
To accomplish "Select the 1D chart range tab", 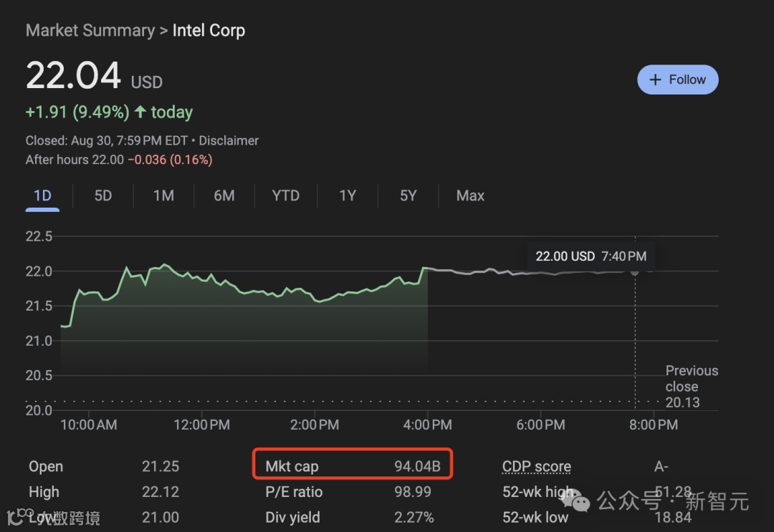I will point(42,195).
